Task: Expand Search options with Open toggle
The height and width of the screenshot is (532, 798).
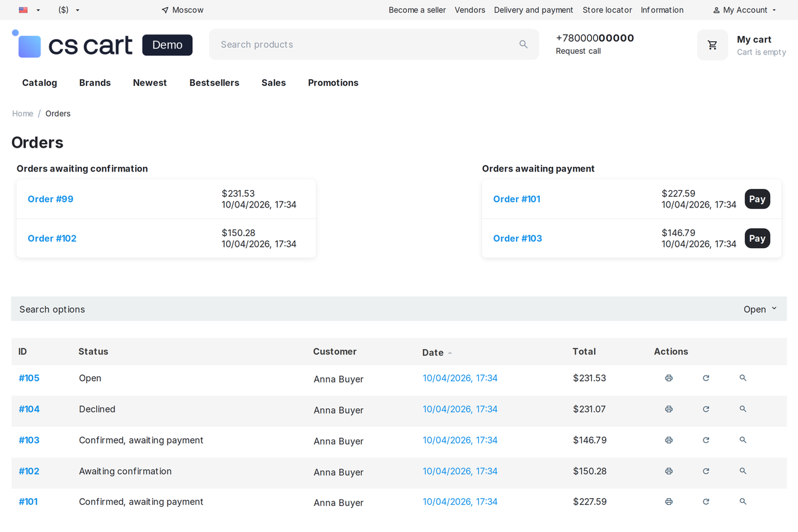Action: (760, 309)
